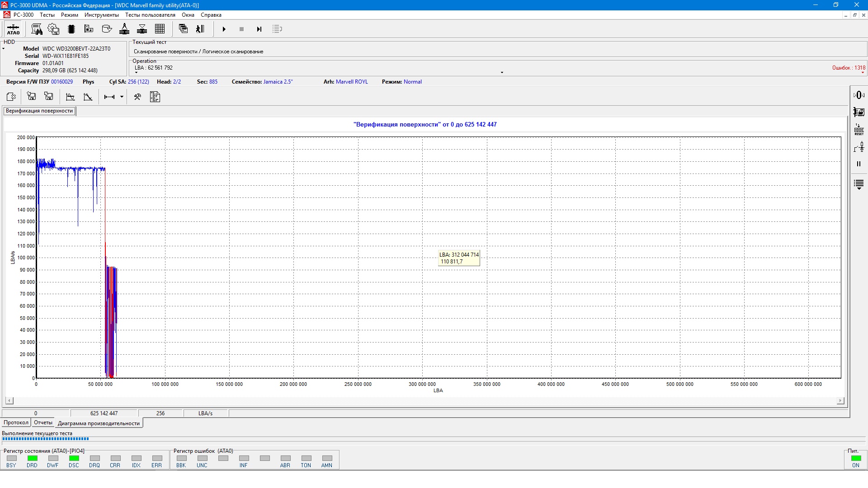Click the greyed test list icon after skip
The width and height of the screenshot is (868, 488).
(277, 29)
